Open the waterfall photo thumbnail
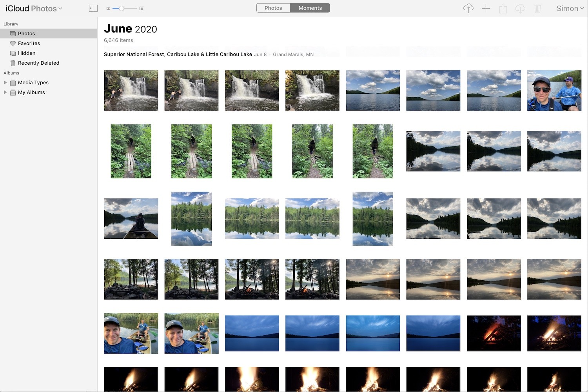This screenshot has height=392, width=588. pyautogui.click(x=131, y=90)
